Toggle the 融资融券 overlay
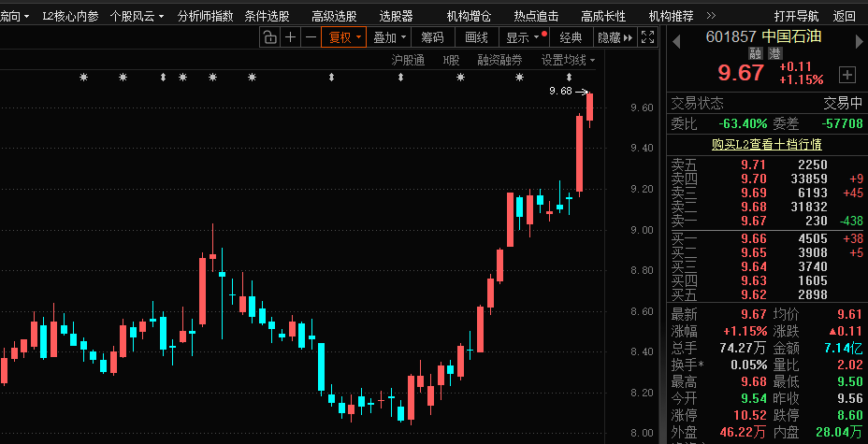 point(499,60)
